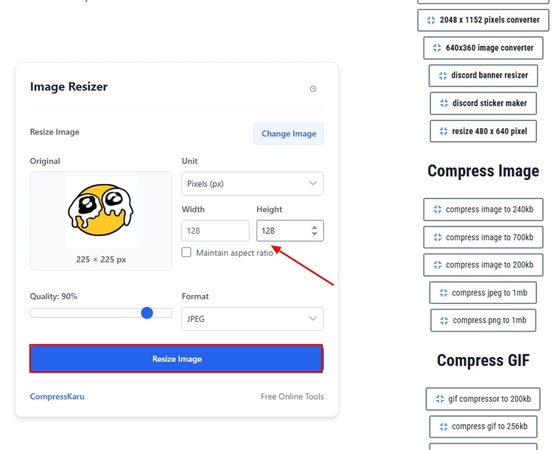
Task: Click the icon on compress image to 200kb
Action: pyautogui.click(x=437, y=265)
